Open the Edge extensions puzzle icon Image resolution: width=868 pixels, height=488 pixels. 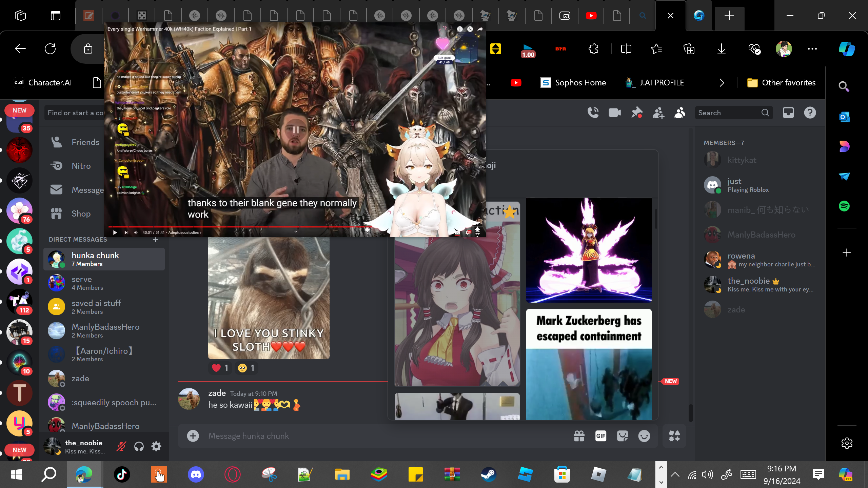(x=593, y=49)
